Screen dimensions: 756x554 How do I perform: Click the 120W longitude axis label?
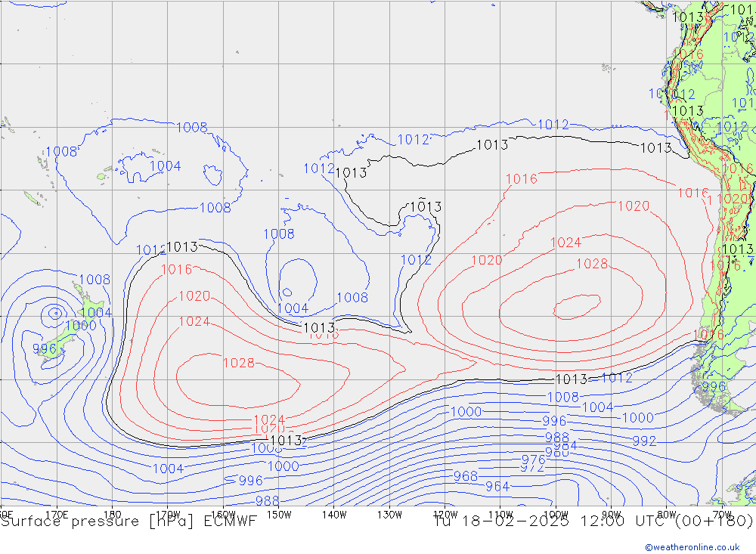click(445, 514)
